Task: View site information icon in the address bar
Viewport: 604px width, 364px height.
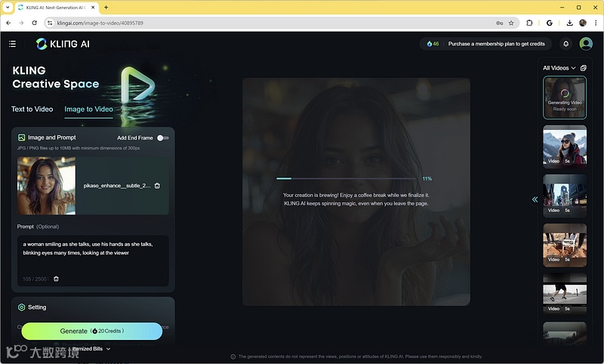Action: (50, 23)
